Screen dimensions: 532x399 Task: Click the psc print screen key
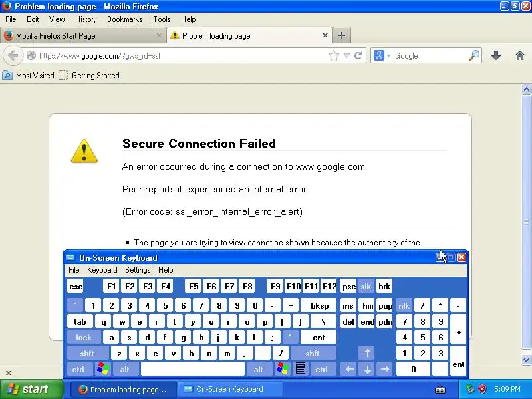pos(348,287)
